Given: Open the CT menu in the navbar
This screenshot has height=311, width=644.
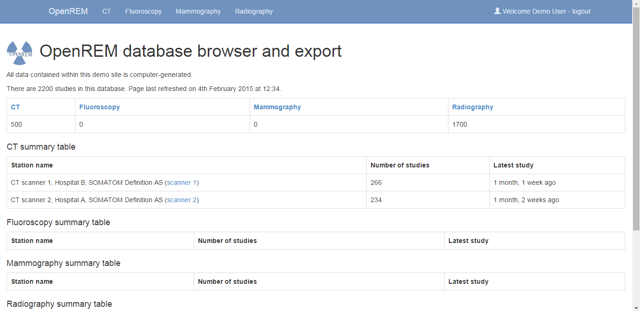Looking at the screenshot, I should tap(106, 11).
